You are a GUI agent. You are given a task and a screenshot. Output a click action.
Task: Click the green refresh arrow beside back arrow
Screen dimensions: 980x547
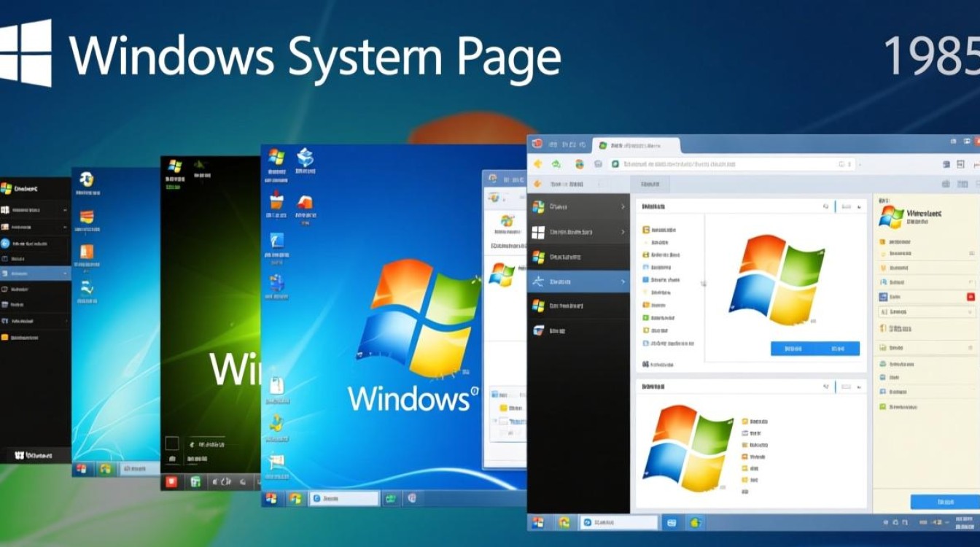556,165
